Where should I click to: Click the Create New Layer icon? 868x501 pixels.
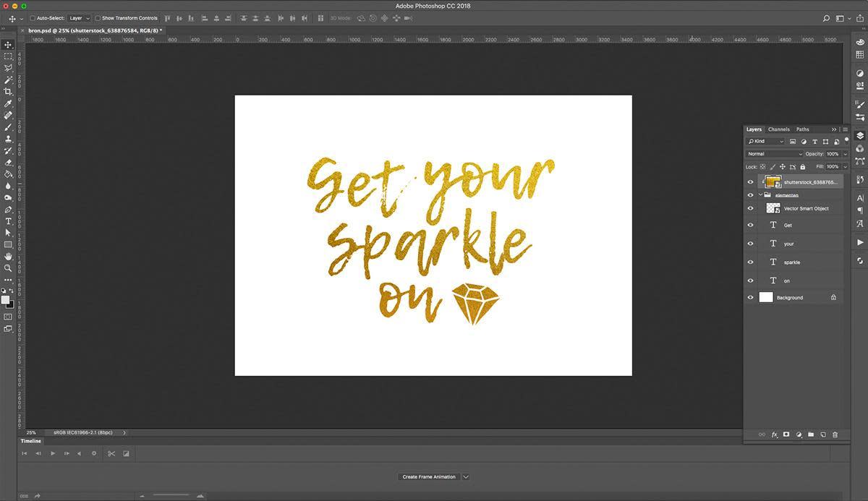(x=822, y=434)
